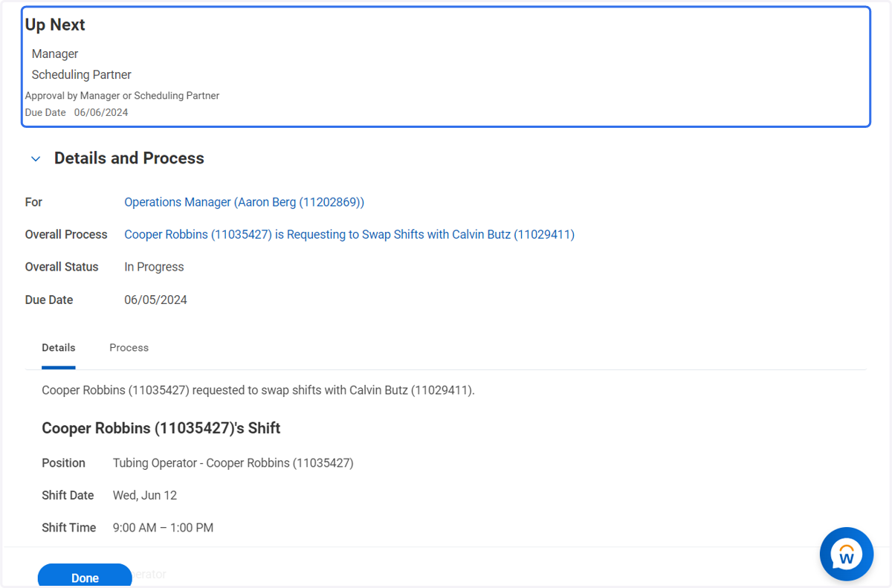This screenshot has height=588, width=892.
Task: Click the 'Shift Time' field label
Action: 69,528
